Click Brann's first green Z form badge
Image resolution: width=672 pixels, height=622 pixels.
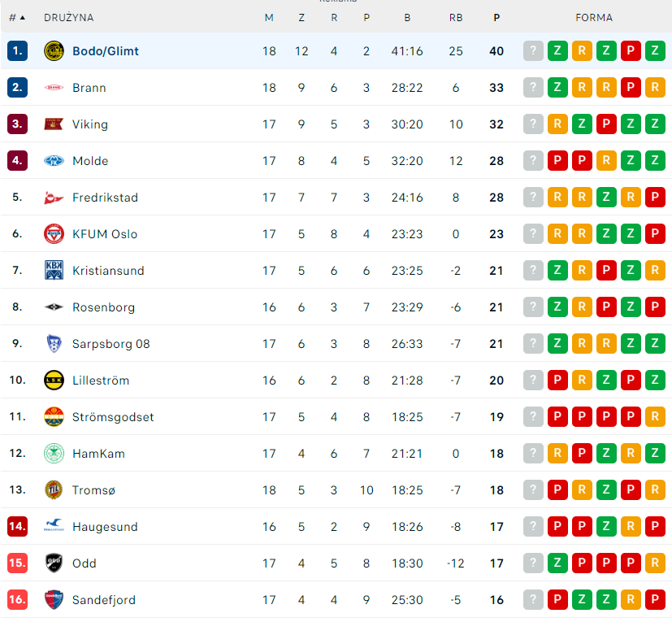pyautogui.click(x=557, y=88)
